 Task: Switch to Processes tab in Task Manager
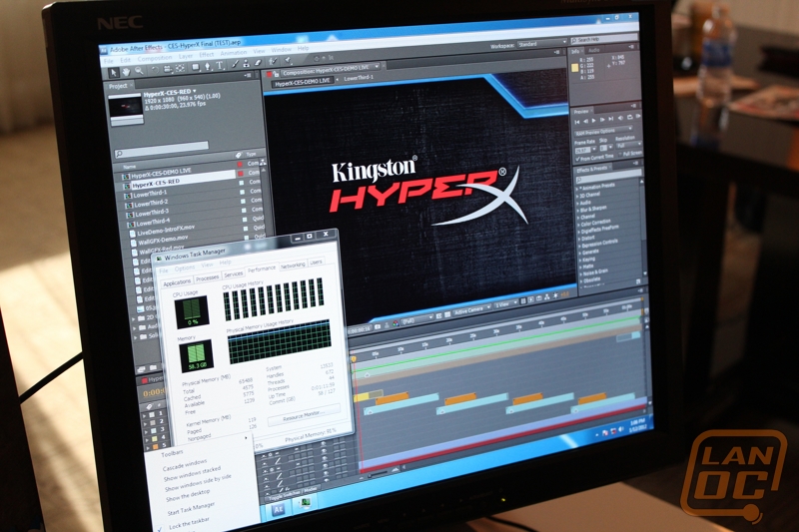click(208, 277)
